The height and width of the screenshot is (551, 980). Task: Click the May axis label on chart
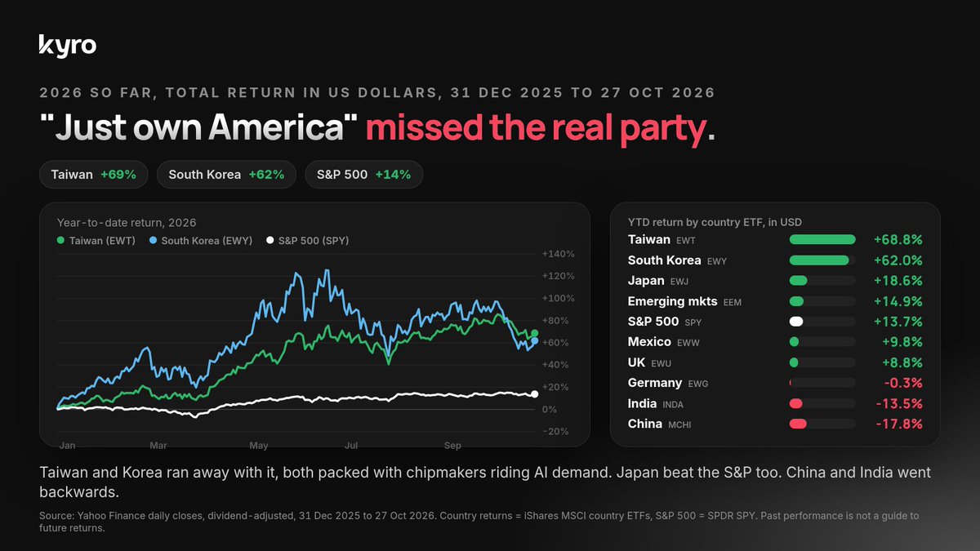[259, 446]
